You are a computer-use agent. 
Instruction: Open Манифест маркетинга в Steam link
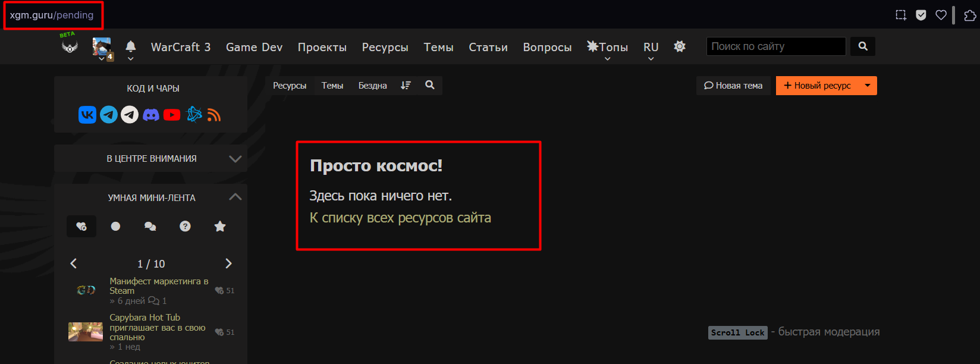[x=159, y=286]
